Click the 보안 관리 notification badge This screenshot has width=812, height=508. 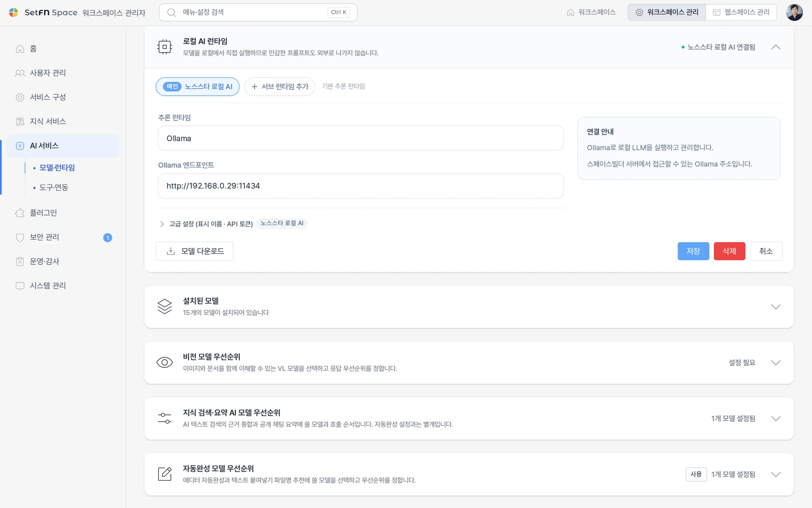pos(107,237)
